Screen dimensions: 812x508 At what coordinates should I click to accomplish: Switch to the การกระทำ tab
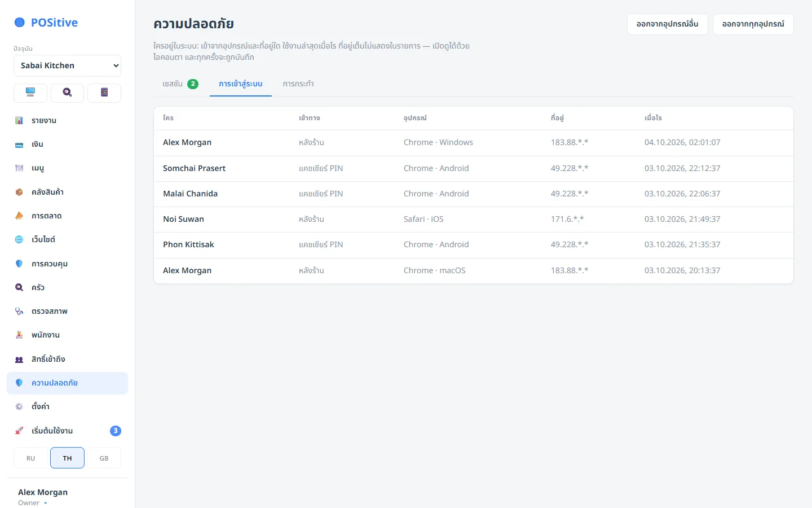click(298, 84)
